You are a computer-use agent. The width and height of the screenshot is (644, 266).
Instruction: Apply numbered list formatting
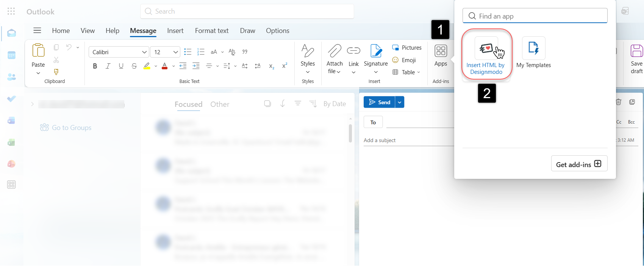[x=201, y=52]
